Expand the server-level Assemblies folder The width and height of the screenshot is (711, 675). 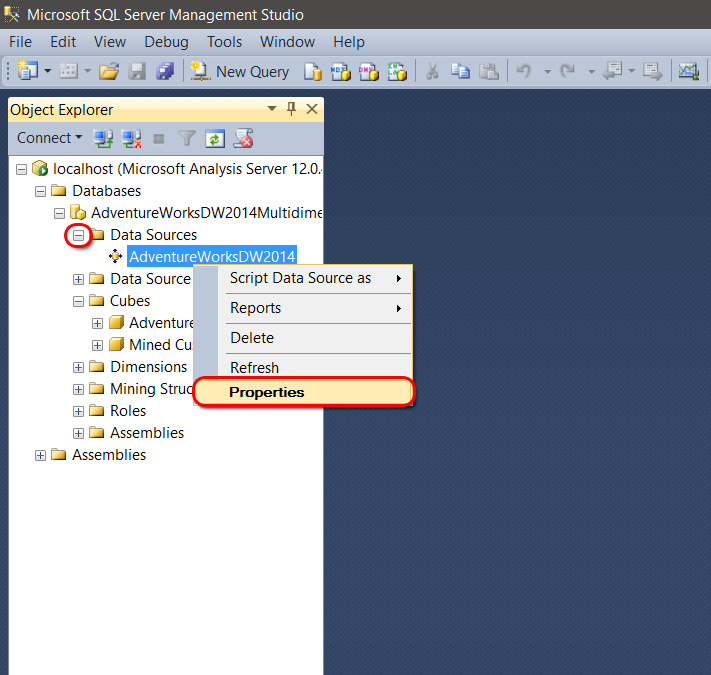pos(40,456)
